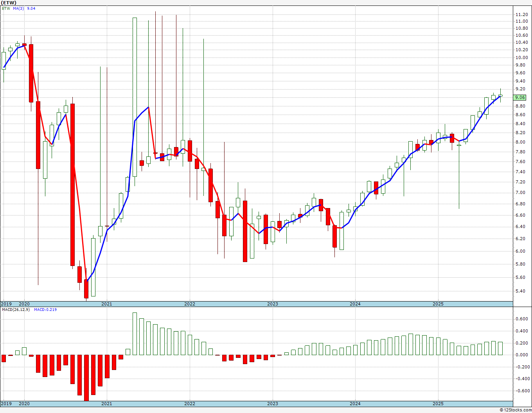Image resolution: width=532 pixels, height=413 pixels.
Task: Click the 9.60 price axis label
Action: coord(521,73)
